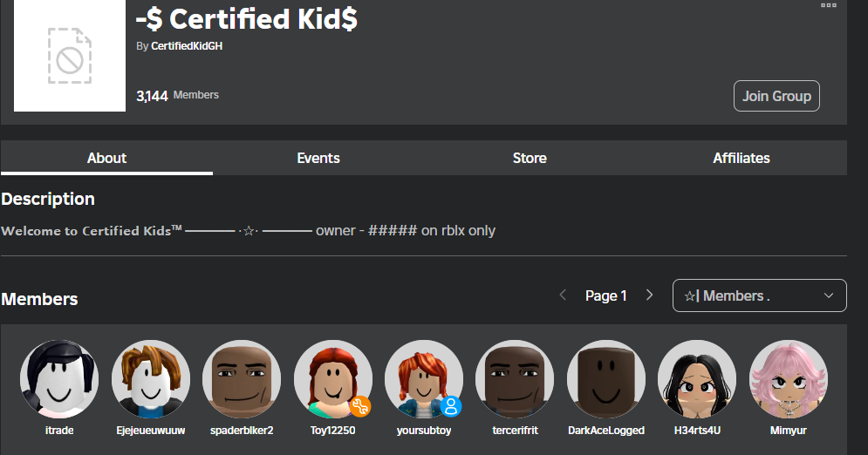Viewport: 868px width, 455px height.
Task: Click the spaderblker2 username link
Action: tap(242, 431)
